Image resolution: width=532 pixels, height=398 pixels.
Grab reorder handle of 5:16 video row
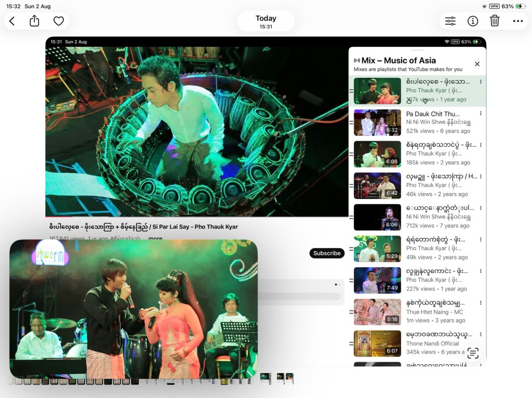pos(351,312)
